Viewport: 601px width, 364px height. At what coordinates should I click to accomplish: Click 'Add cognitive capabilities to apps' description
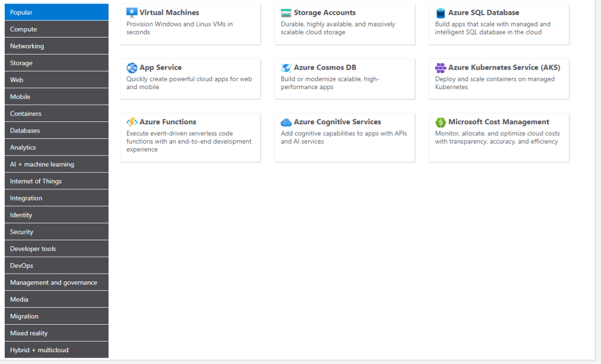click(x=344, y=137)
